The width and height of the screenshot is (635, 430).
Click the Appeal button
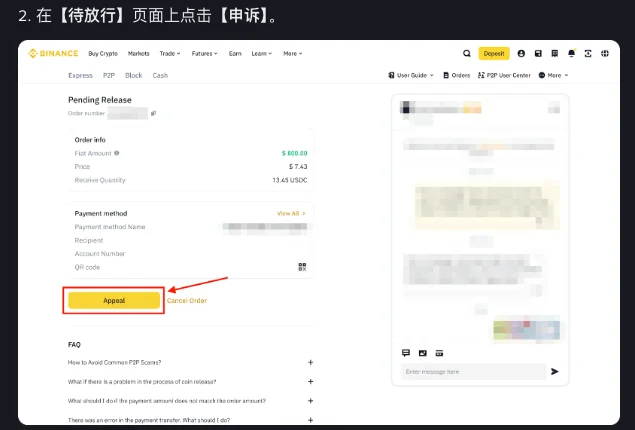pyautogui.click(x=114, y=300)
